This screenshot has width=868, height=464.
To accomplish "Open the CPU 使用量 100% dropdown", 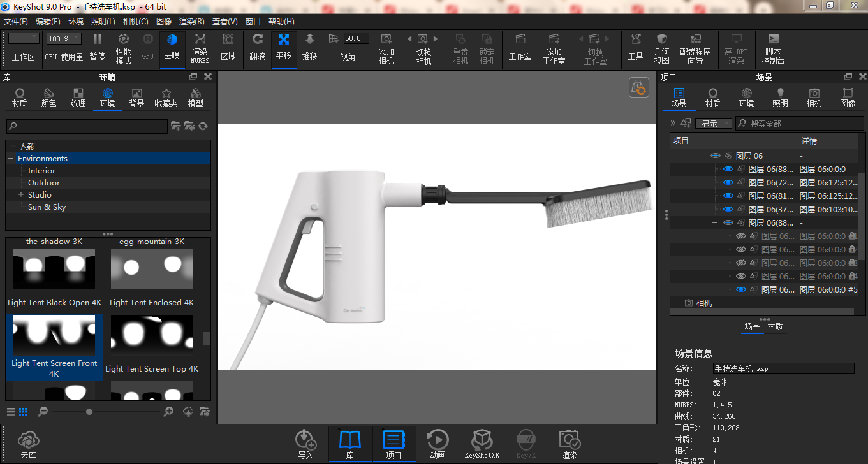I will 63,39.
